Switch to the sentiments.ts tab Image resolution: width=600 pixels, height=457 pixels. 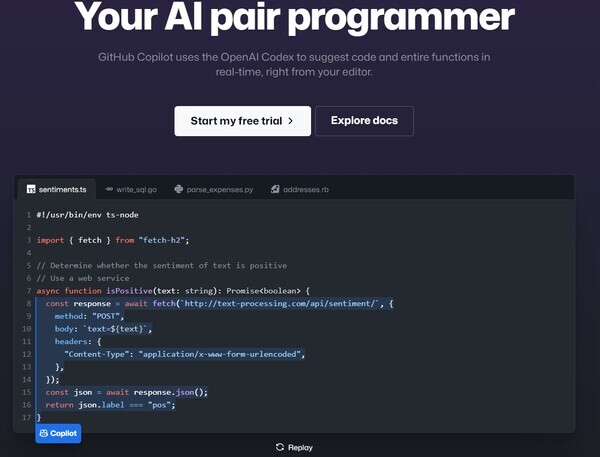tap(57, 188)
